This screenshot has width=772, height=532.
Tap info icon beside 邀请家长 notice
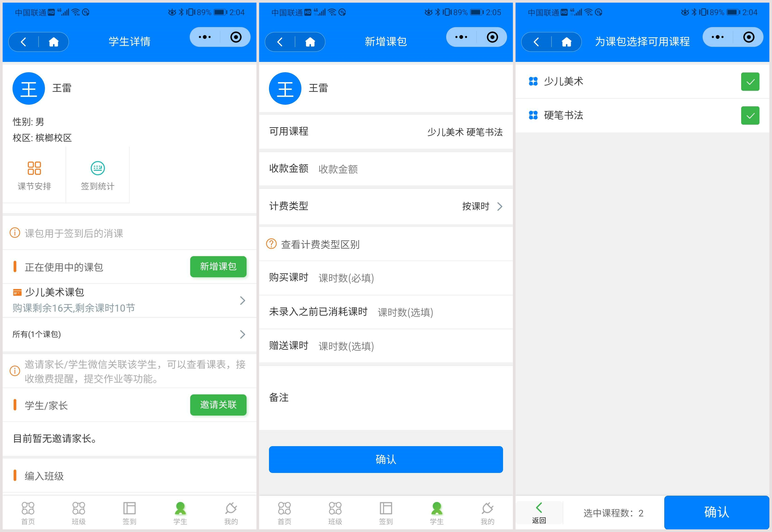(x=15, y=371)
